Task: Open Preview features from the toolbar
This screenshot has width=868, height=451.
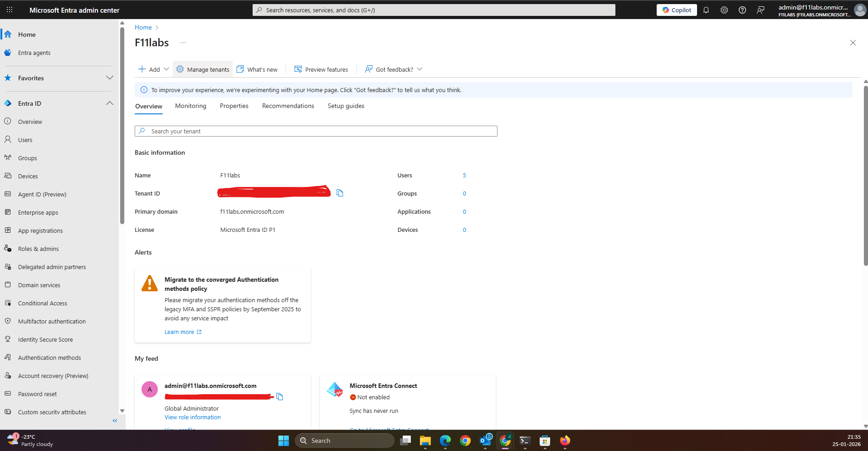Action: click(321, 69)
